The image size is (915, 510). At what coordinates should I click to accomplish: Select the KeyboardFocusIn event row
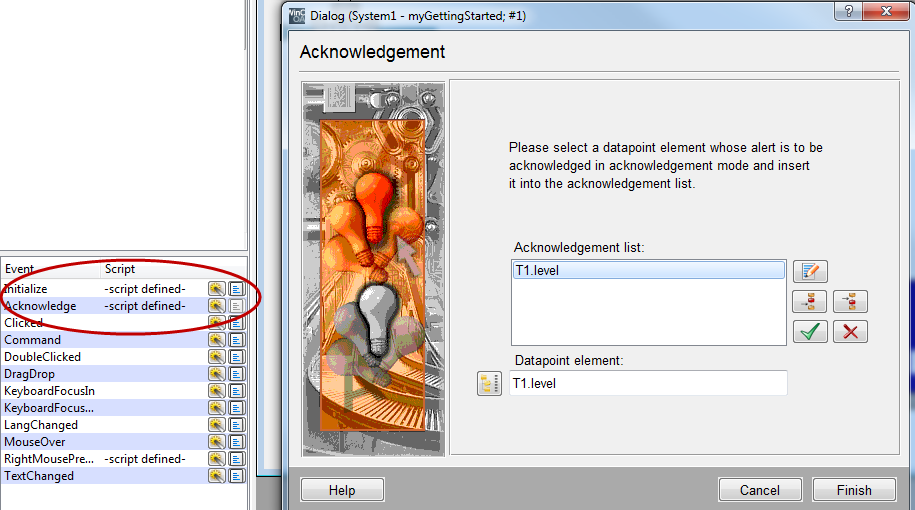point(124,390)
